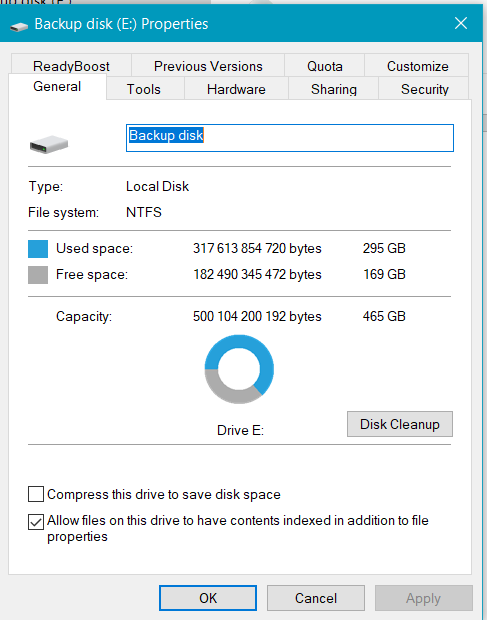Switch to Previous Versions tab

208,65
